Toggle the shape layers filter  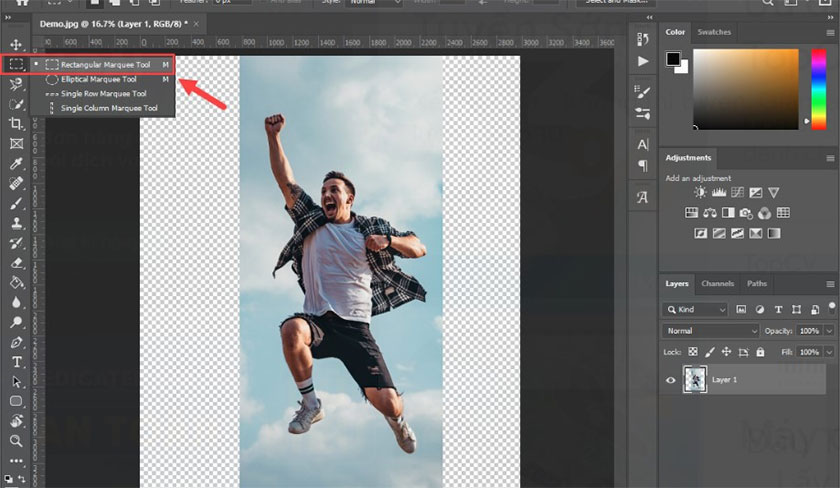(x=797, y=309)
